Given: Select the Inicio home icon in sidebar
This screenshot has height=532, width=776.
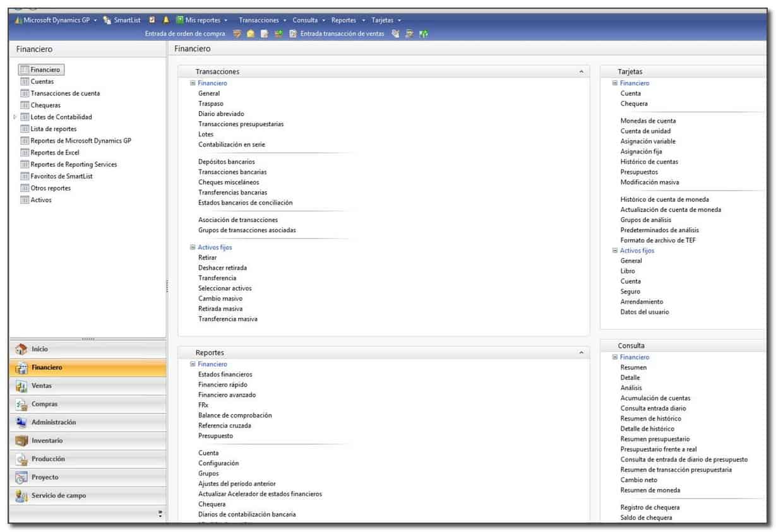Looking at the screenshot, I should (21, 348).
